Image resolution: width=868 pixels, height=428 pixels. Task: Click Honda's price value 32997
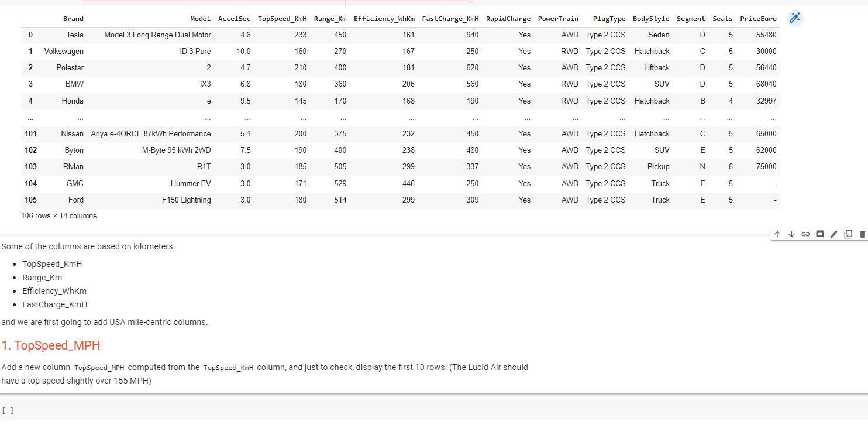[x=766, y=101]
